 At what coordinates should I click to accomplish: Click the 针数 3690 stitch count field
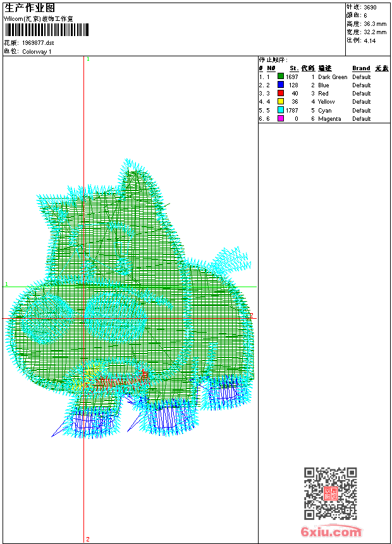tap(362, 7)
